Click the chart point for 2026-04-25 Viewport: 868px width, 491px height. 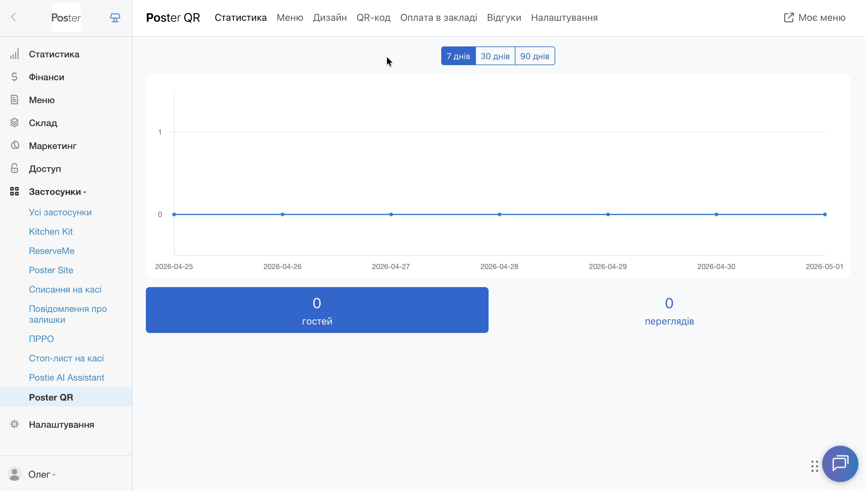click(x=174, y=214)
